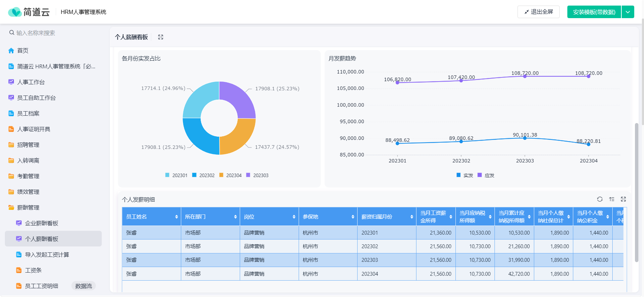Open 企业薪酬看板 in sidebar
644x297 pixels.
tap(41, 223)
